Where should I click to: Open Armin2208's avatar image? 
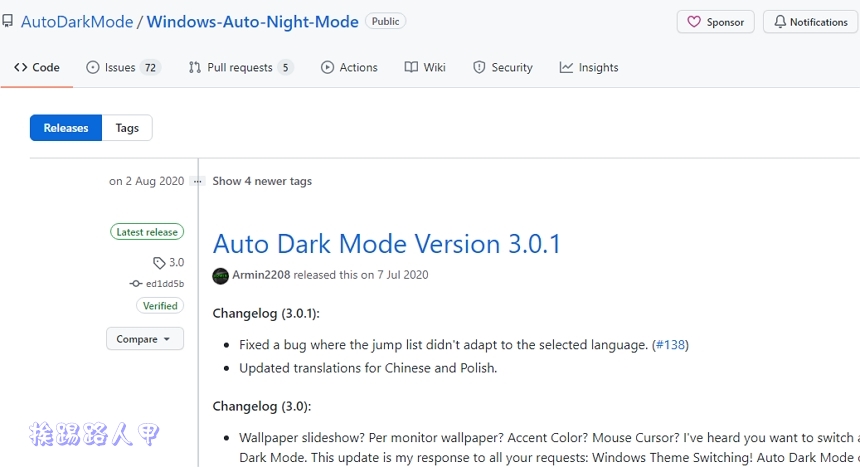click(x=220, y=275)
